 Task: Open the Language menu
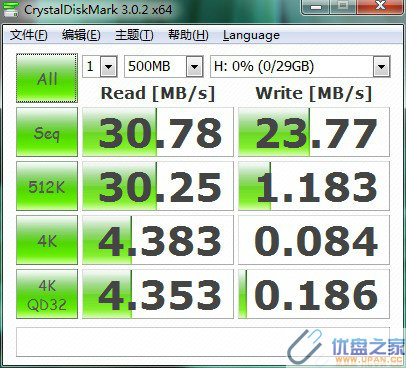[x=251, y=35]
